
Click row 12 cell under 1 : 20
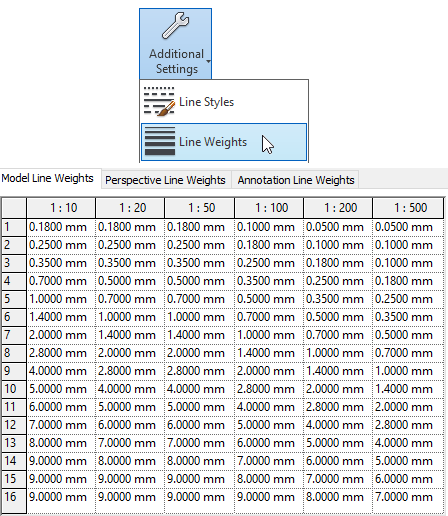click(130, 425)
